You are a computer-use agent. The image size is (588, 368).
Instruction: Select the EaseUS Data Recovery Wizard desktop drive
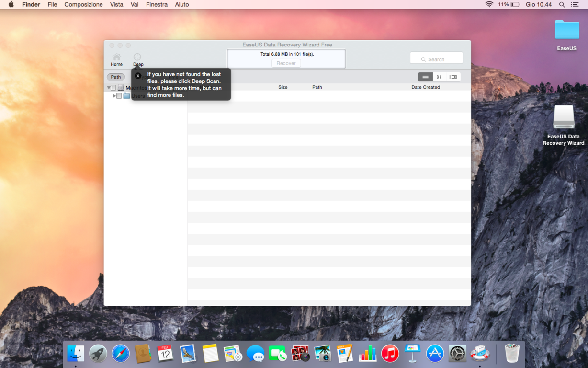coord(564,125)
